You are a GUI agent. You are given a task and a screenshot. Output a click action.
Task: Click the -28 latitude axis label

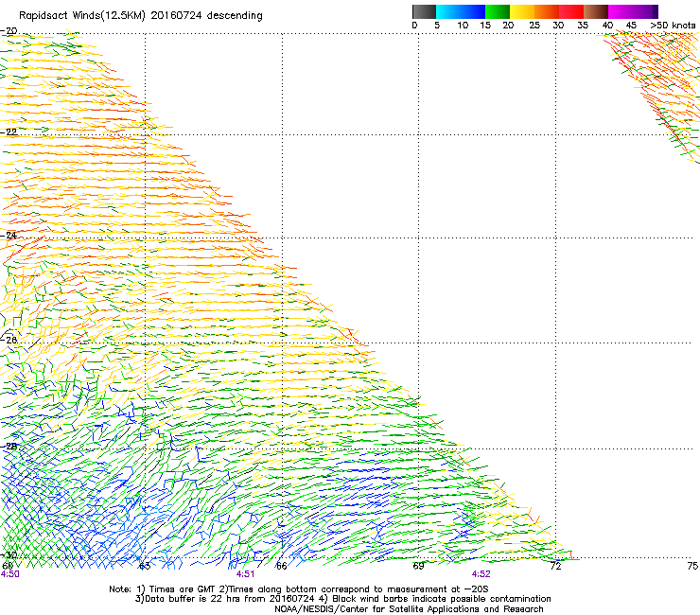point(9,447)
